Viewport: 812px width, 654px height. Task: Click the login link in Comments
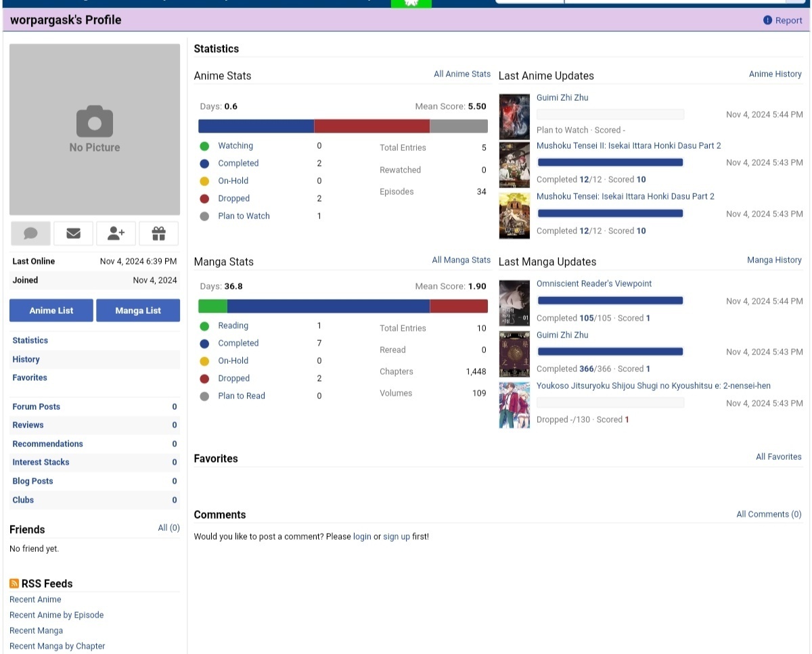tap(362, 537)
